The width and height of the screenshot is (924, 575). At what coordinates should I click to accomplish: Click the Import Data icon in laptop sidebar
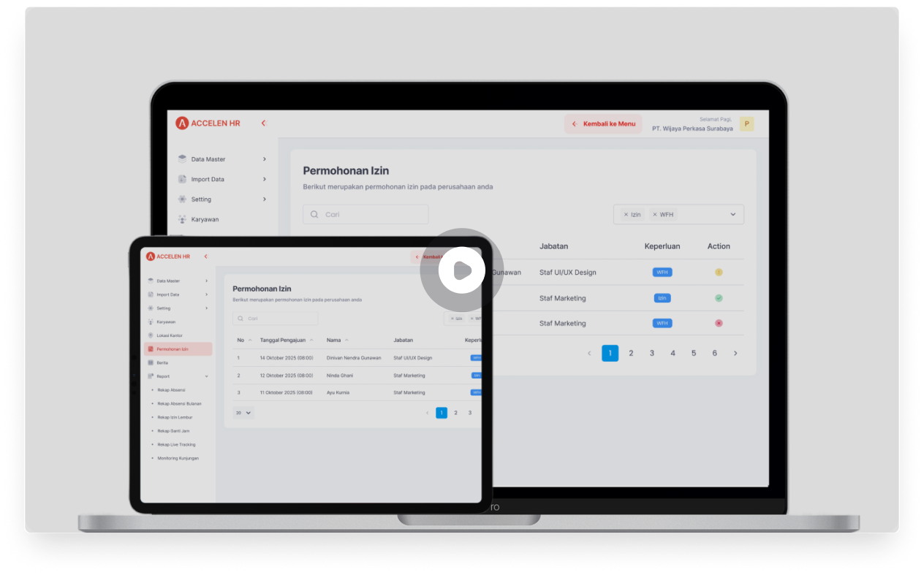coord(183,179)
